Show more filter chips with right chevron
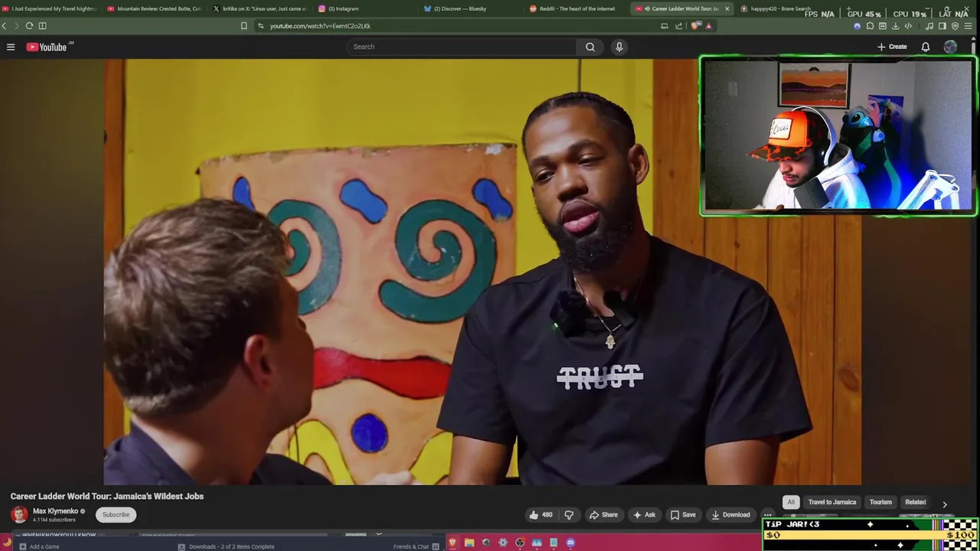 point(945,504)
